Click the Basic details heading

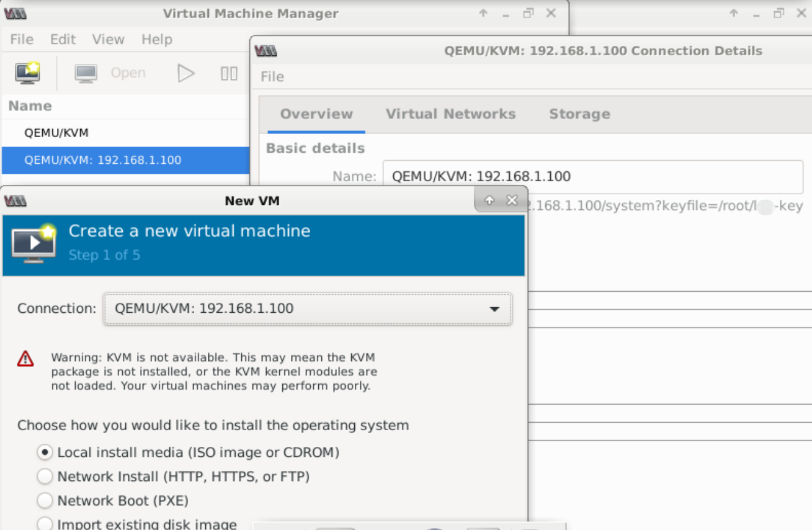(x=315, y=148)
